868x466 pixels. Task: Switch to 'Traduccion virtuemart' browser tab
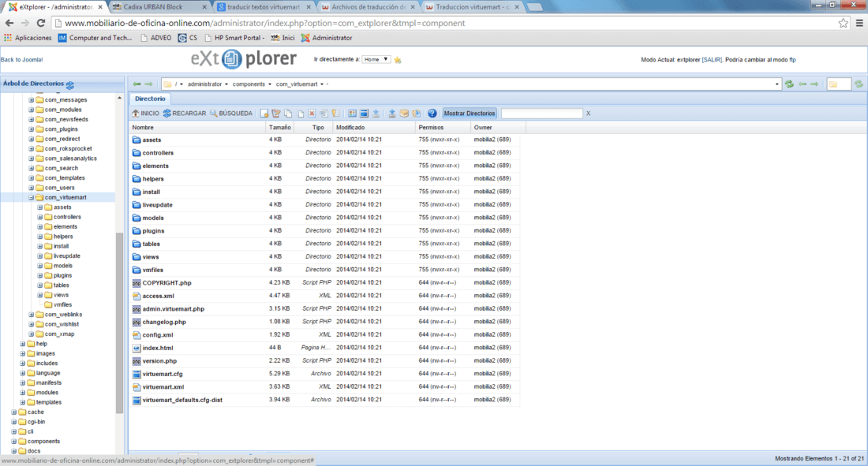point(472,7)
